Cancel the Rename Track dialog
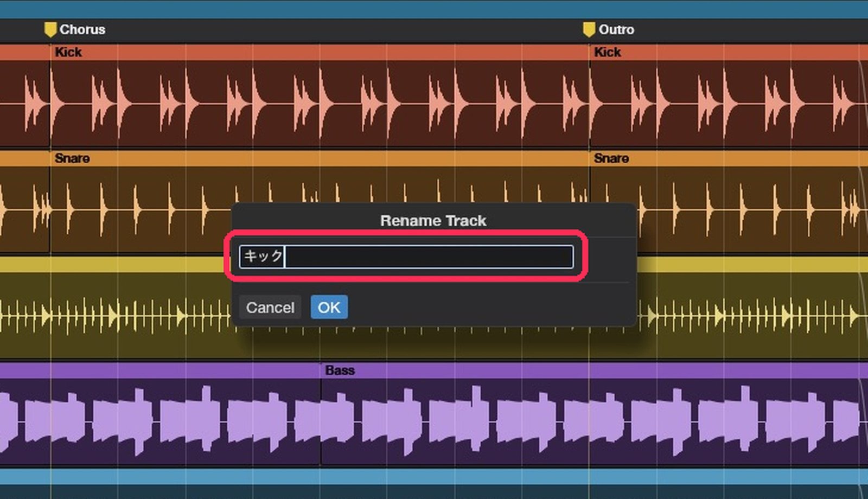The width and height of the screenshot is (868, 499). [x=270, y=308]
